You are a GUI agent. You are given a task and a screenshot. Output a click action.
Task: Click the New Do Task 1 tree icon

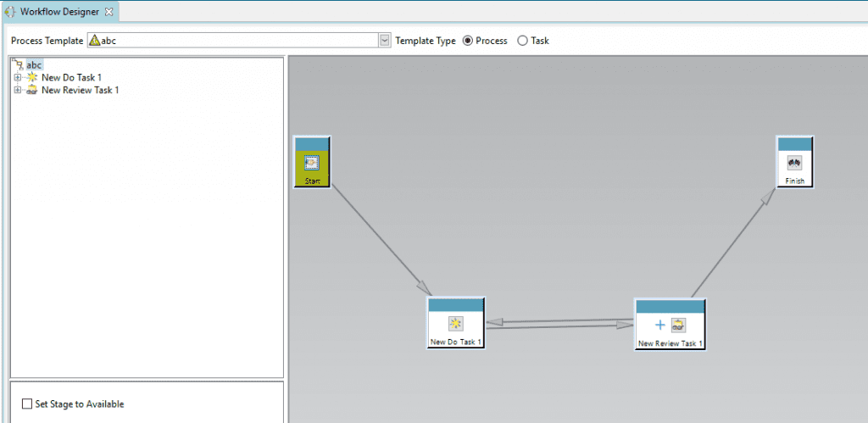coord(32,77)
